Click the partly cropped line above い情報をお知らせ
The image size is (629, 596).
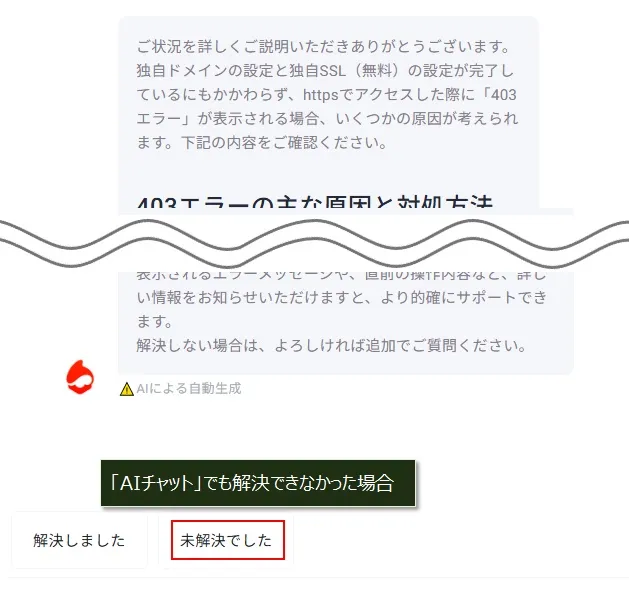pos(341,276)
